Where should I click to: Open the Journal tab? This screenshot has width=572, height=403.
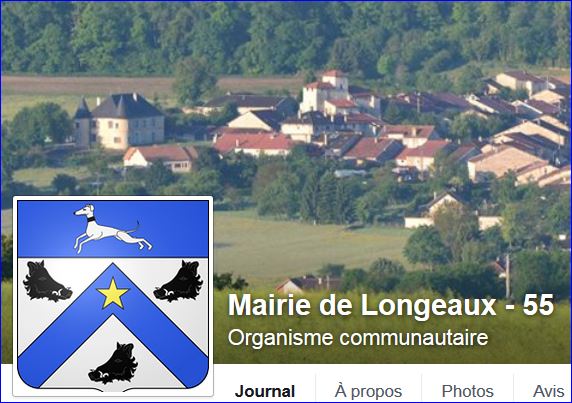tap(265, 391)
